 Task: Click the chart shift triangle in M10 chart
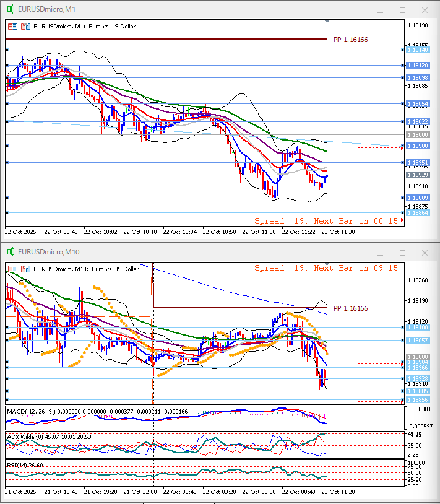[x=327, y=264]
